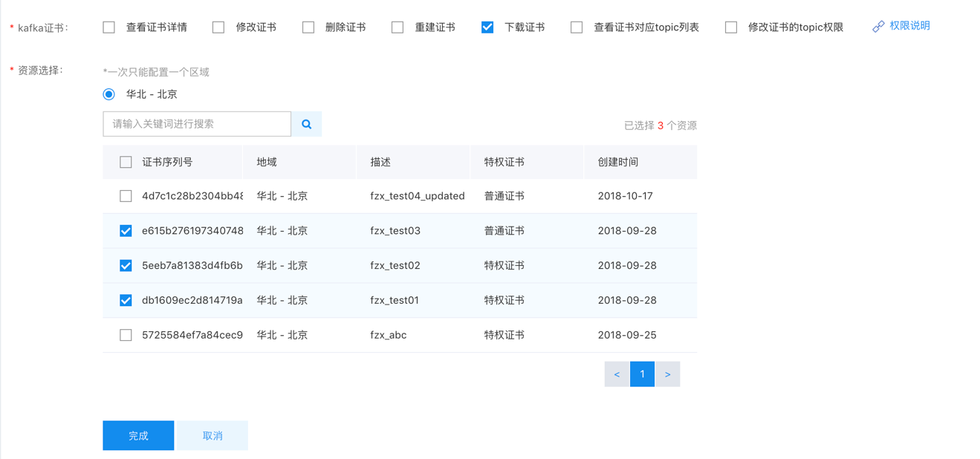Select the fzx_abc certificate checkbox

tap(126, 335)
